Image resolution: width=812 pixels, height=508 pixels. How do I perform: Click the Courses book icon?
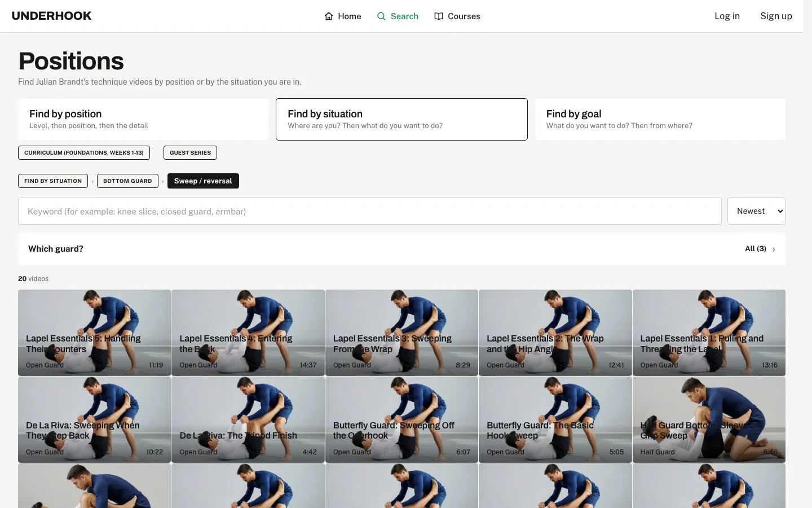pyautogui.click(x=439, y=16)
